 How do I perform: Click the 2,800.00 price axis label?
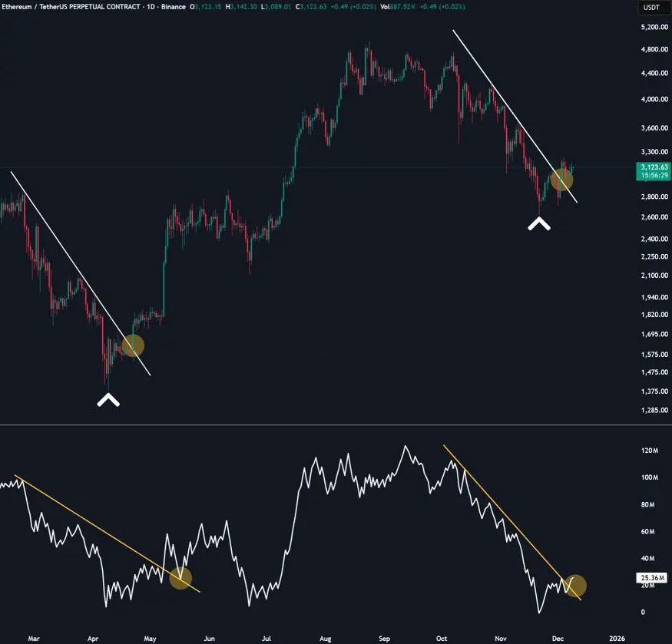coord(654,197)
